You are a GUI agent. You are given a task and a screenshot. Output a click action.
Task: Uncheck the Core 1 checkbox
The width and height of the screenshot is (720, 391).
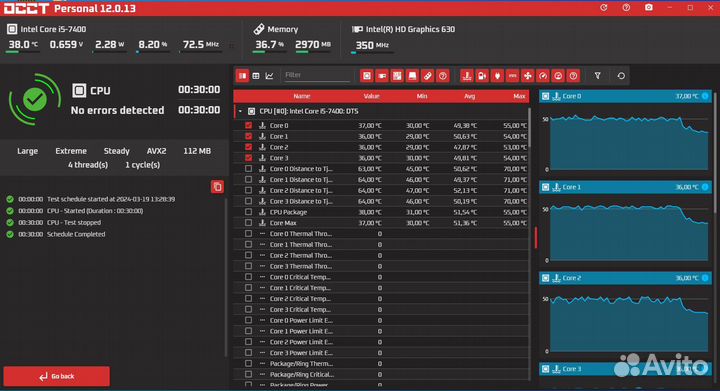(248, 136)
